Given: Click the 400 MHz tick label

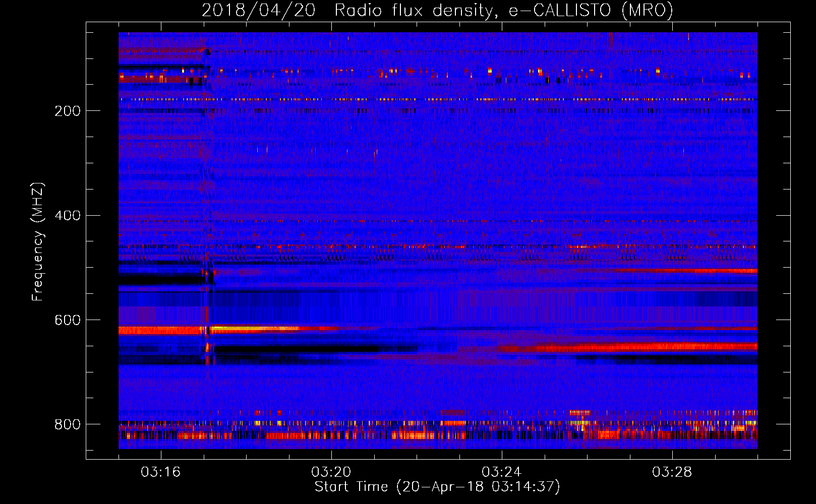Looking at the screenshot, I should [x=68, y=216].
